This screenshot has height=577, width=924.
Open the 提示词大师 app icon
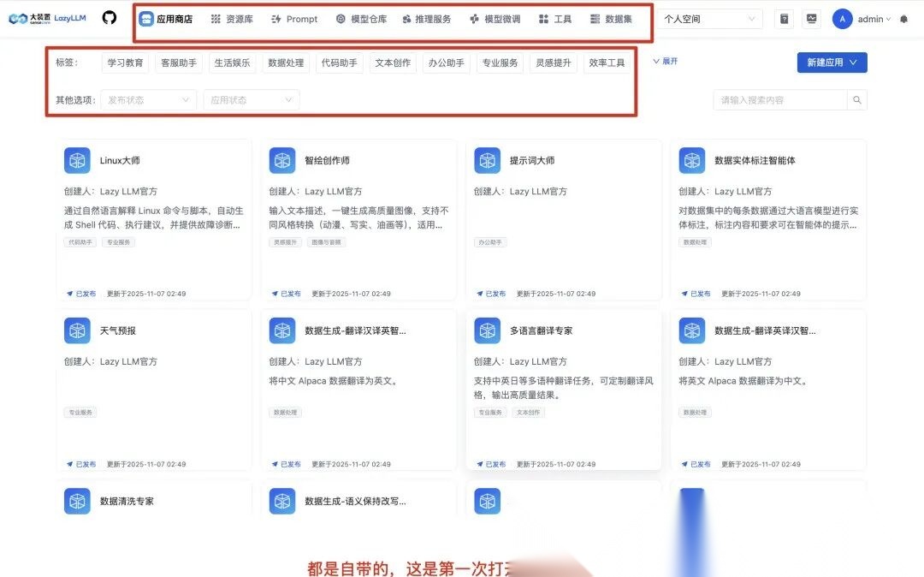click(488, 160)
